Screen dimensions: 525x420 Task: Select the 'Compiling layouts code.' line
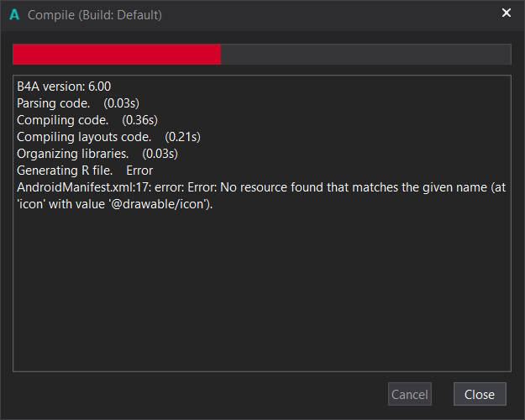point(84,137)
